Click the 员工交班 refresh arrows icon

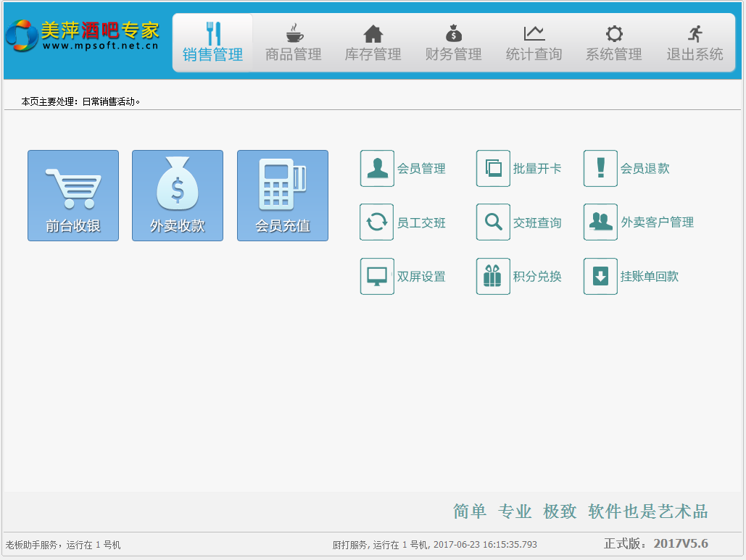point(377,222)
